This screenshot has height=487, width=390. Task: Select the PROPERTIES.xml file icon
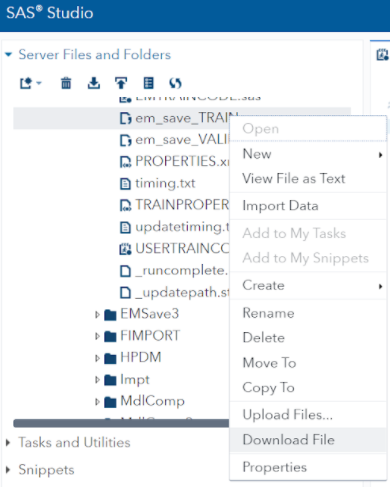pos(125,162)
